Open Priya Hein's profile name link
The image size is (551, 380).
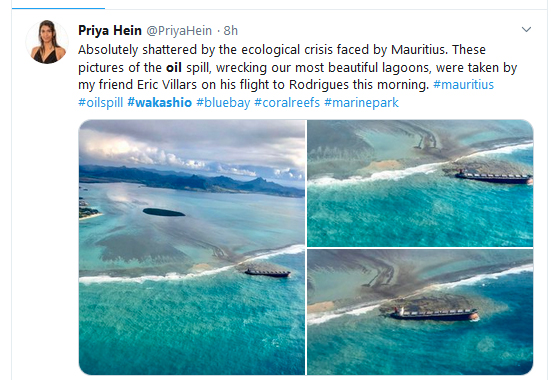(110, 31)
